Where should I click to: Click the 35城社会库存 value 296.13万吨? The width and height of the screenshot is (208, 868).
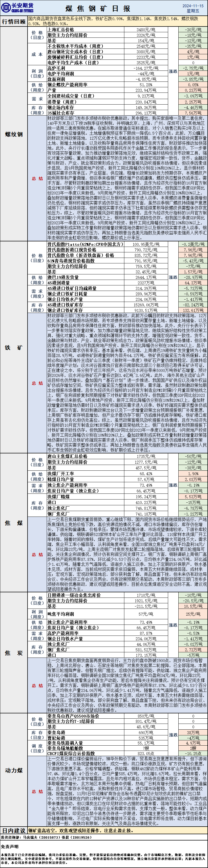tap(146, 113)
